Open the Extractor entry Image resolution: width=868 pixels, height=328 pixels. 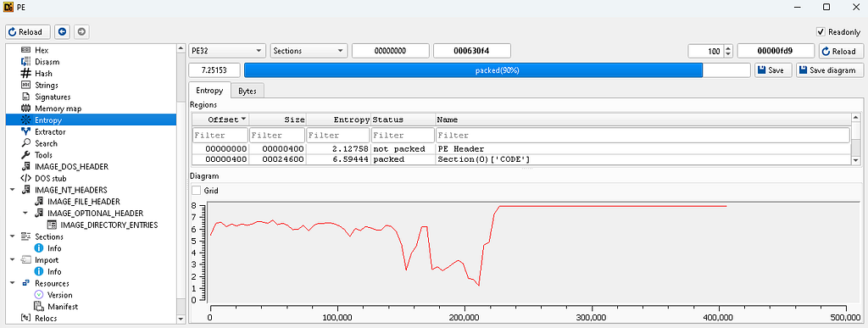point(50,131)
